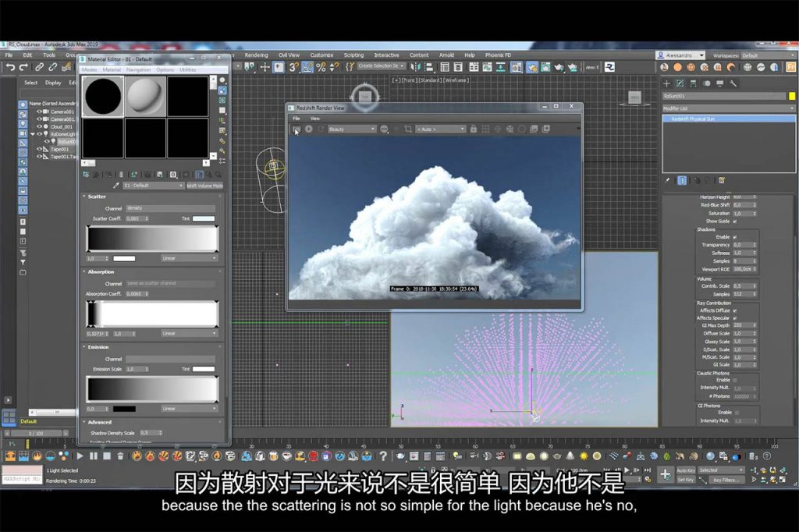Click the Redshift logo toolbar icon
The width and height of the screenshot is (799, 532).
609,67
